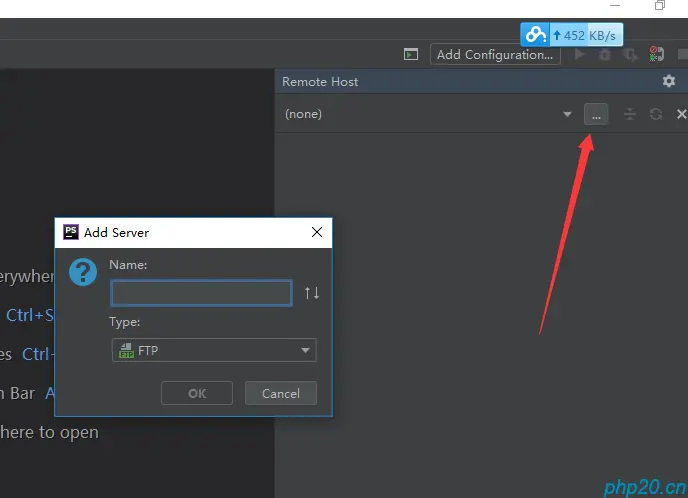Click the collapse all icon in Remote Host
This screenshot has height=498, width=688.
click(630, 115)
